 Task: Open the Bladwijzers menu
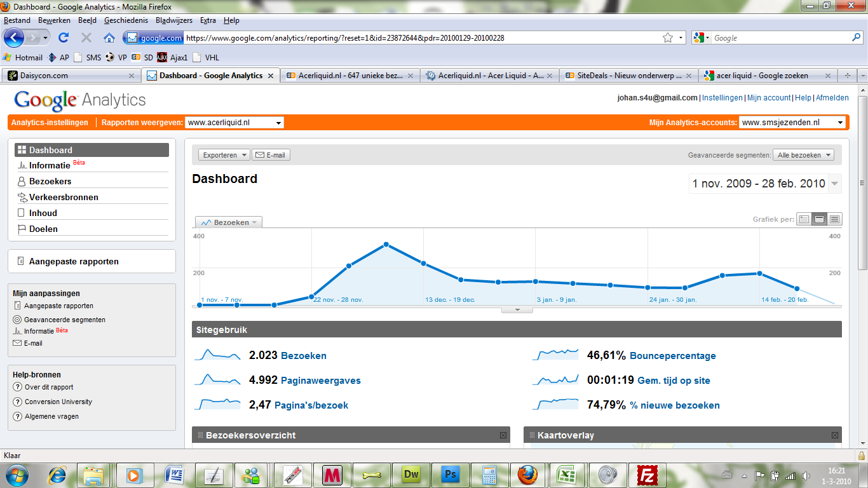coord(173,20)
